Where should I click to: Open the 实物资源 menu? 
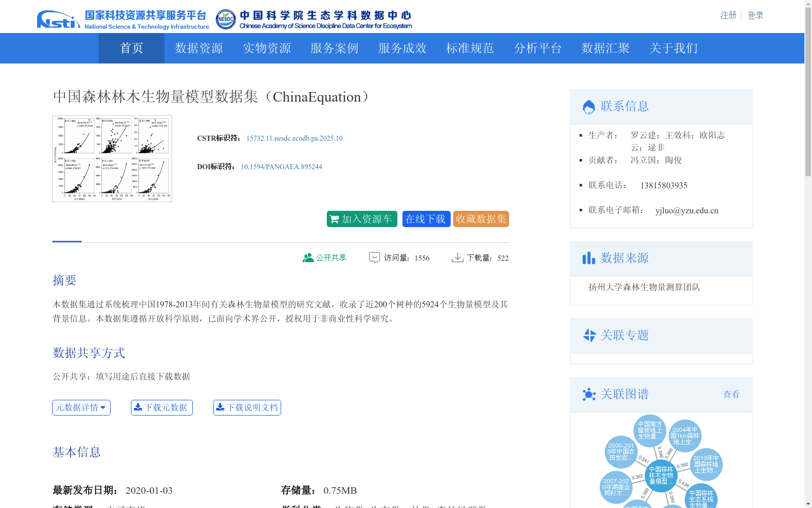pyautogui.click(x=267, y=48)
